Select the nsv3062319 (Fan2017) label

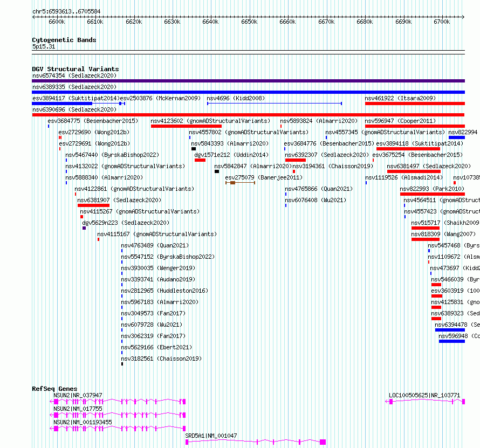[153, 336]
